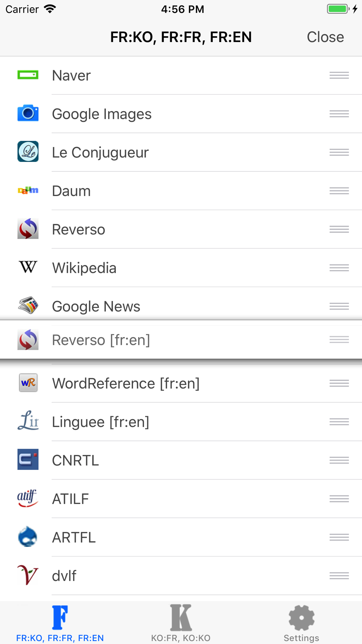This screenshot has height=644, width=362.
Task: Tap the Le Conjugueur icon
Action: pos(28,151)
